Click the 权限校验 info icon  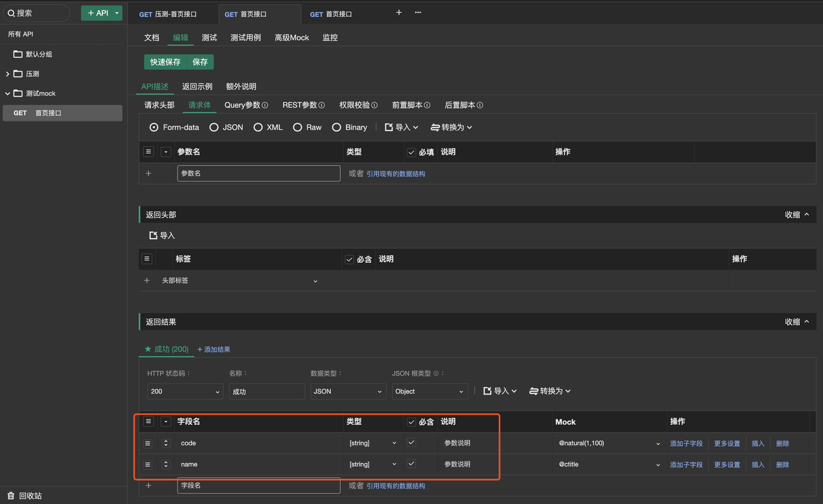point(374,105)
